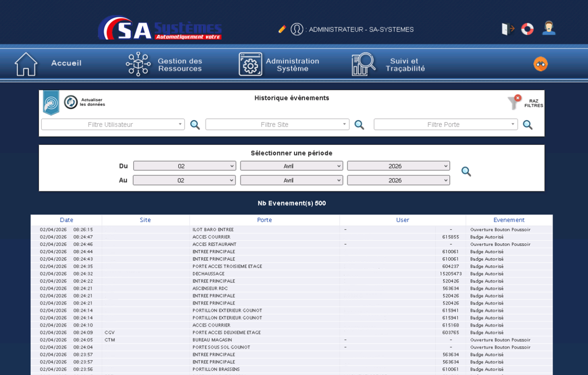Open the Filtre Utilisateur dropdown
Screen dimensions: 588x375
pyautogui.click(x=113, y=125)
